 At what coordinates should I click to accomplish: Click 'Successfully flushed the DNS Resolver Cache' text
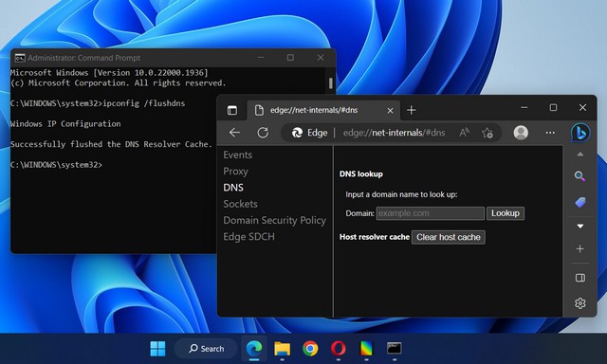pyautogui.click(x=112, y=144)
